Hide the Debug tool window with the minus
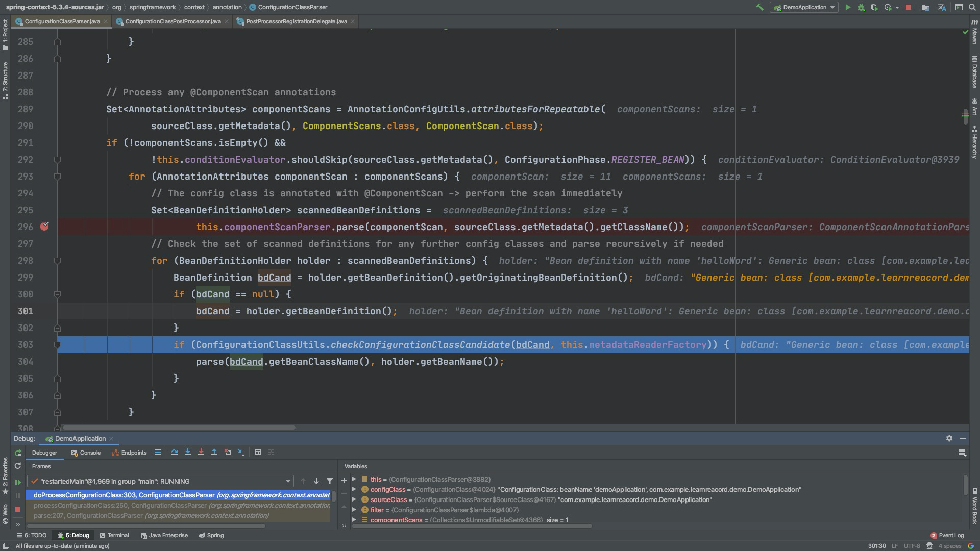This screenshot has width=980, height=551. tap(963, 438)
